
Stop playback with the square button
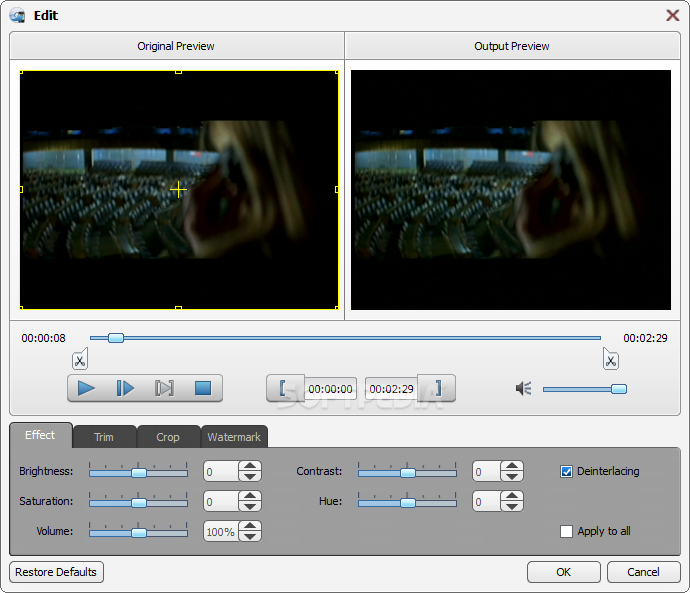click(x=203, y=388)
